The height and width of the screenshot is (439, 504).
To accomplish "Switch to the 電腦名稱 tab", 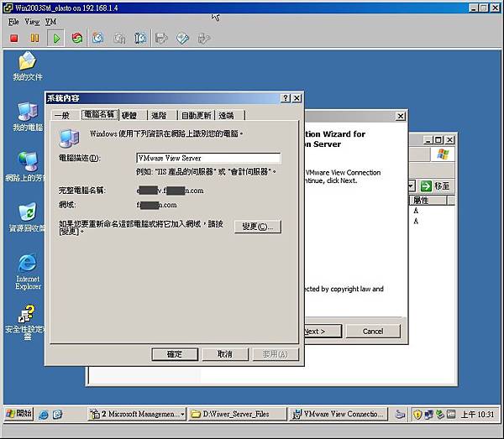I will click(99, 114).
